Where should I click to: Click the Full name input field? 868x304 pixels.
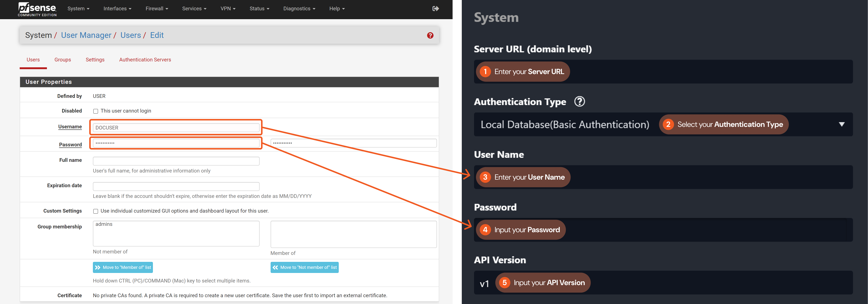click(176, 161)
